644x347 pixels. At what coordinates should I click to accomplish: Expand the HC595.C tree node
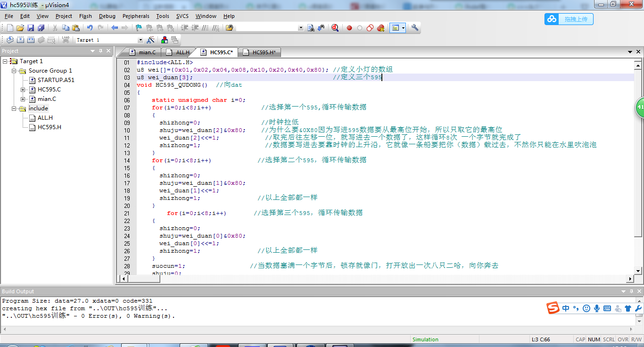coord(23,90)
